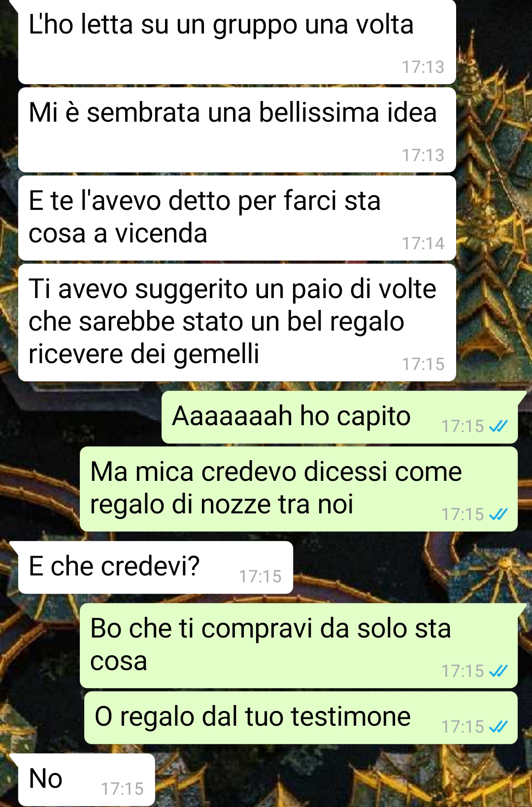The image size is (532, 807).
Task: Tap the blue read ticks on 'Aaaaaaah ho capito'
Action: (x=498, y=426)
